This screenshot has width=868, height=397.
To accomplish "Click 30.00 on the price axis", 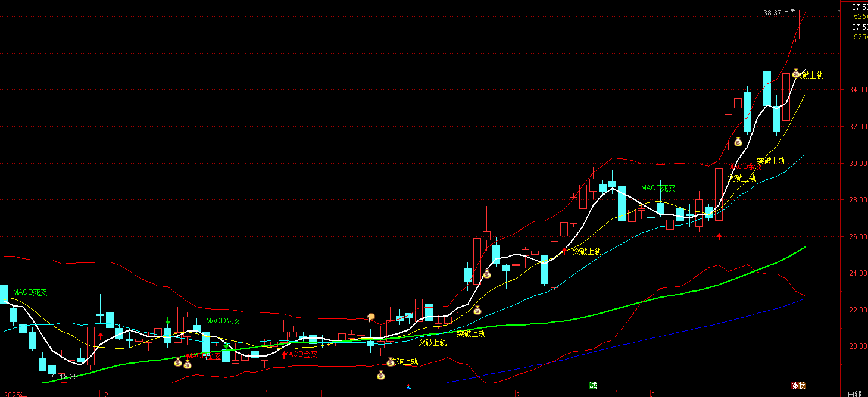I will pyautogui.click(x=859, y=164).
